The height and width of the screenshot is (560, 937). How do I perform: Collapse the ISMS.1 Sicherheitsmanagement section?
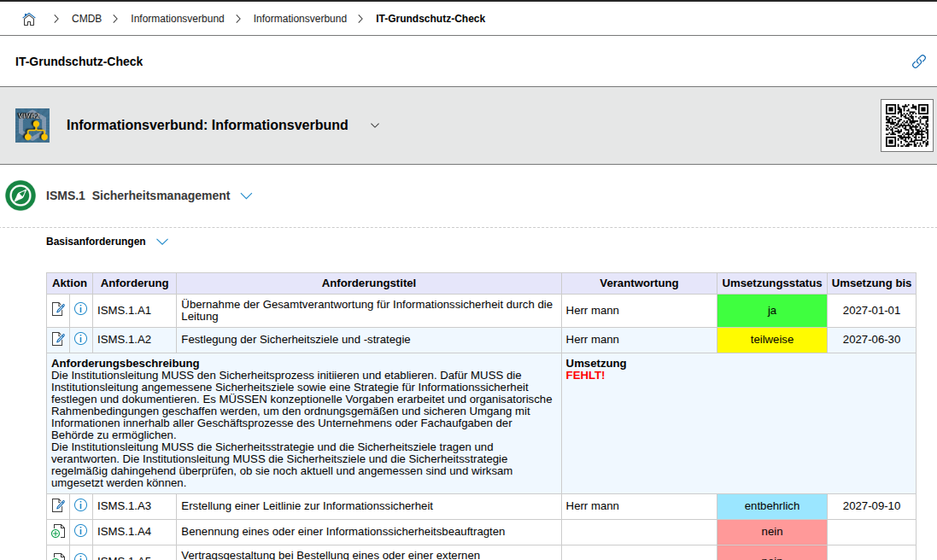pos(246,195)
